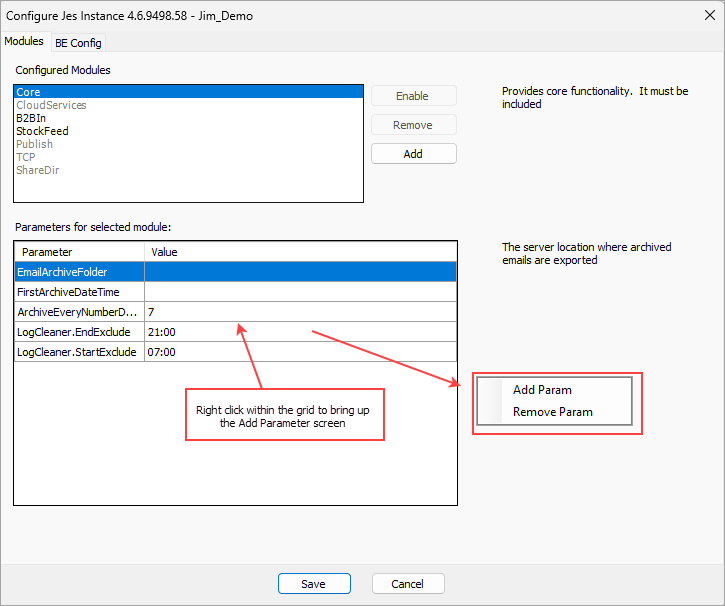Select the ShareDir module entry
The width and height of the screenshot is (725, 606).
pyautogui.click(x=37, y=170)
